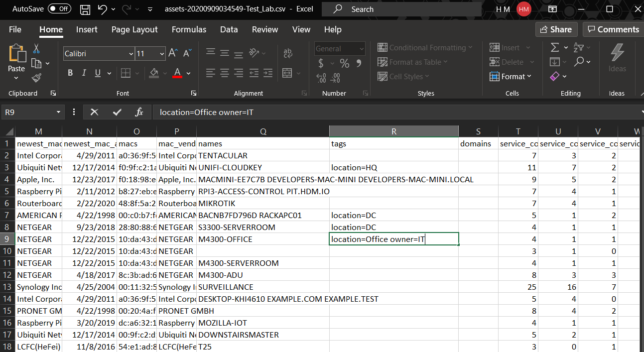This screenshot has height=352, width=644.
Task: Select the Italic formatting icon
Action: (x=84, y=73)
